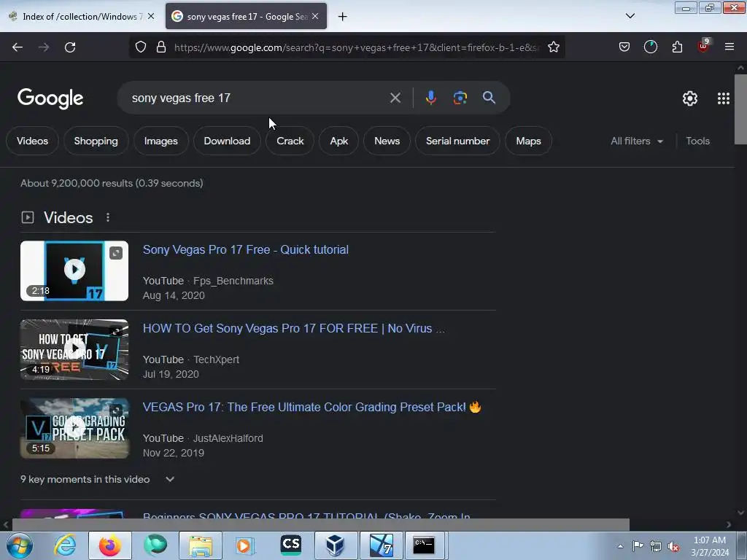Close the Google Search tab
747x560 pixels.
click(x=315, y=16)
